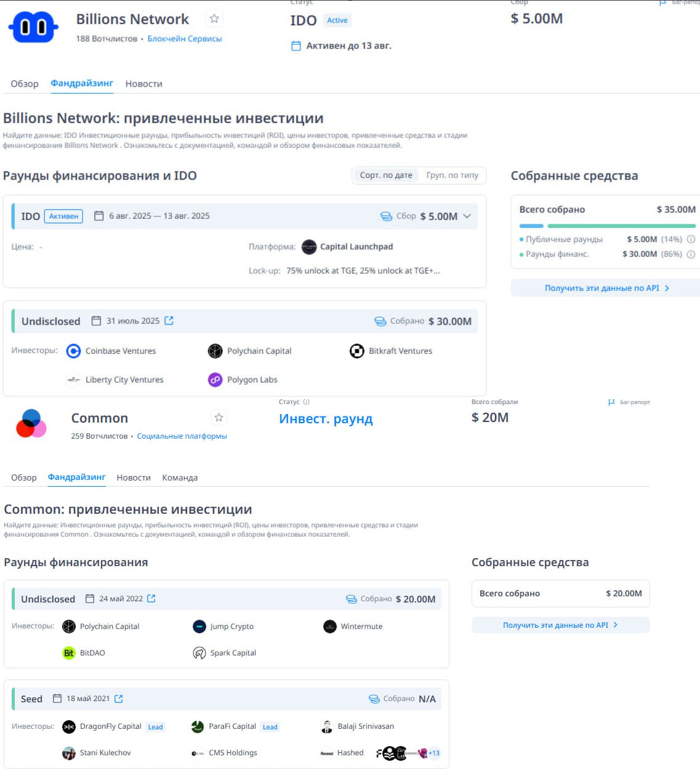Open the Команда tab for Common

[180, 477]
